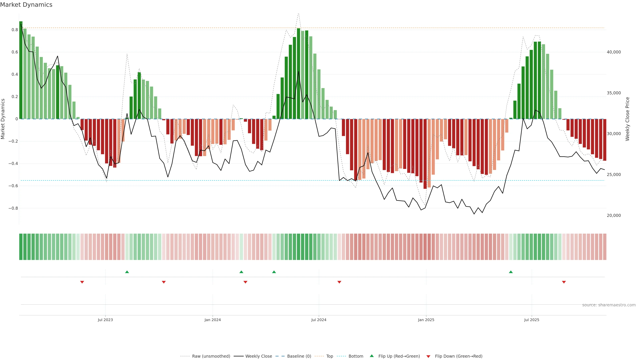
Task: Click the Jul 2023 x-axis label
Action: (105, 320)
